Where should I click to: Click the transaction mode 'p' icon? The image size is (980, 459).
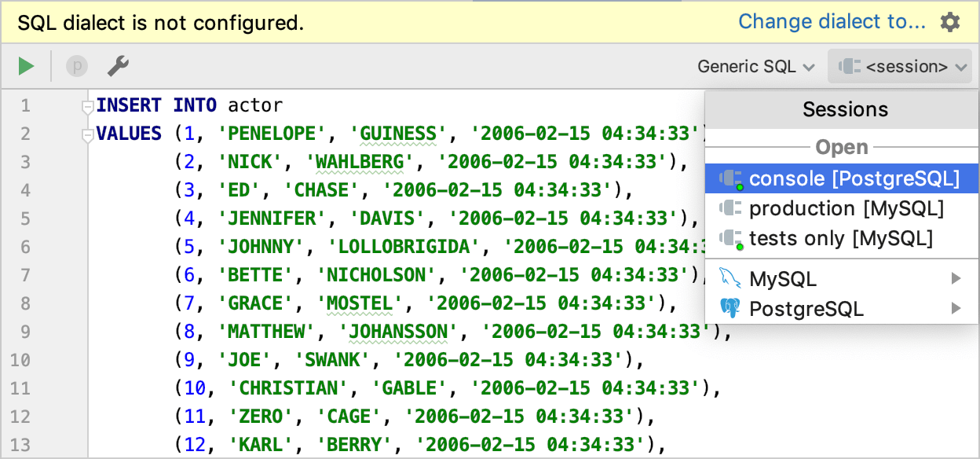click(x=76, y=66)
